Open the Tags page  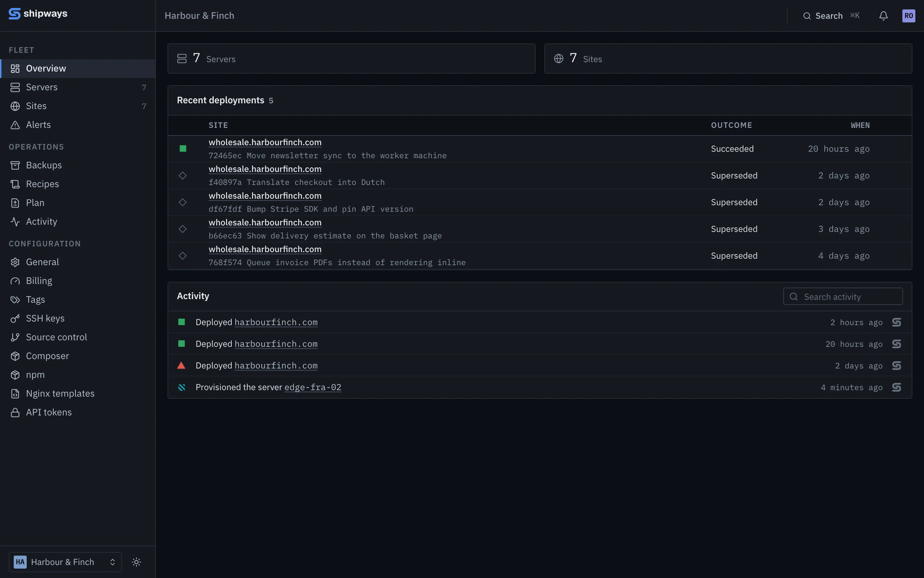tap(78, 299)
